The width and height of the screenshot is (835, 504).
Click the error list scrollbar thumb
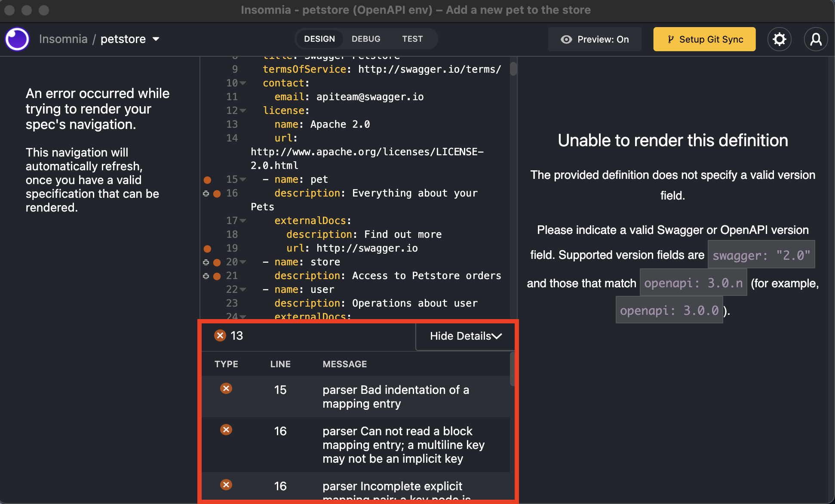[x=512, y=369]
